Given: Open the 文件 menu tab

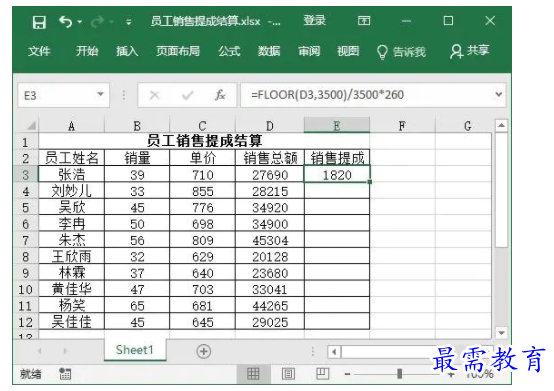Looking at the screenshot, I should [x=39, y=51].
